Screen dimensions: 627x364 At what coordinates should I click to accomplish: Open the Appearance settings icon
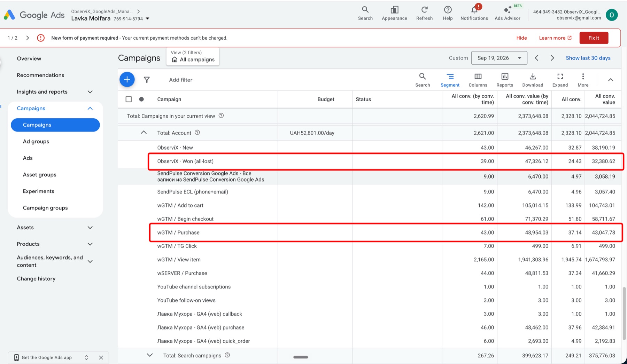click(394, 13)
